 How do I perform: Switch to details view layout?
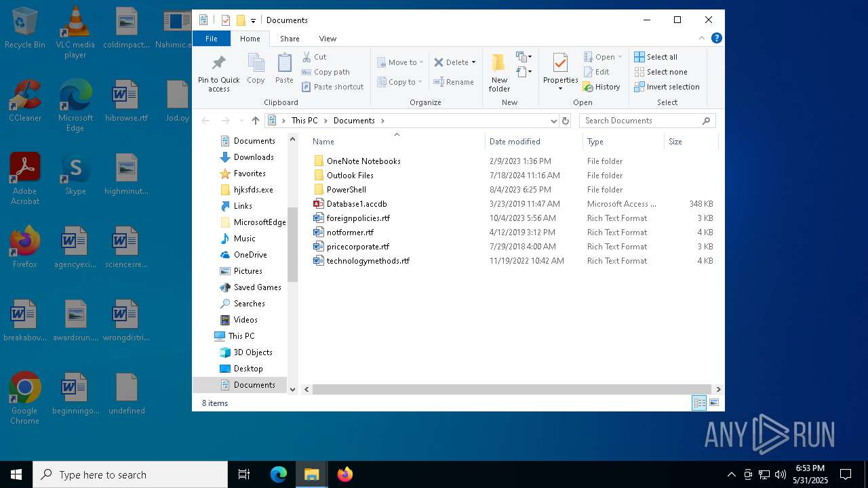(x=699, y=403)
